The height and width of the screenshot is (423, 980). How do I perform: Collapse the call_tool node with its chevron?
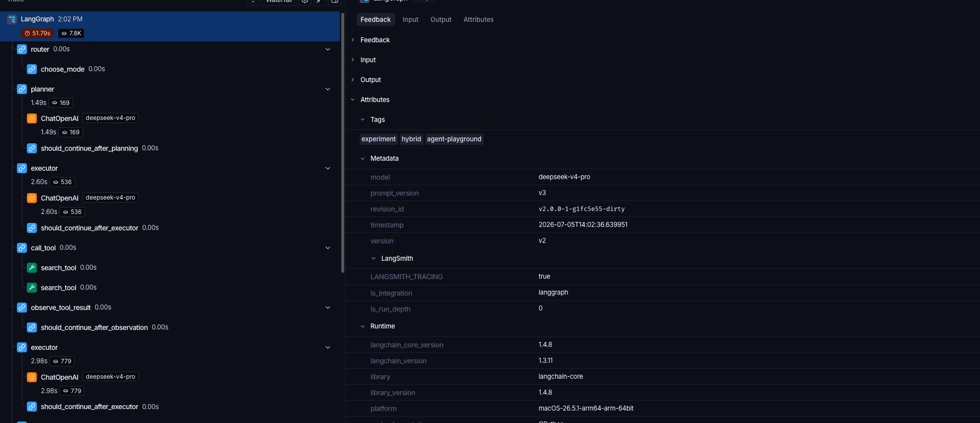[x=328, y=248]
